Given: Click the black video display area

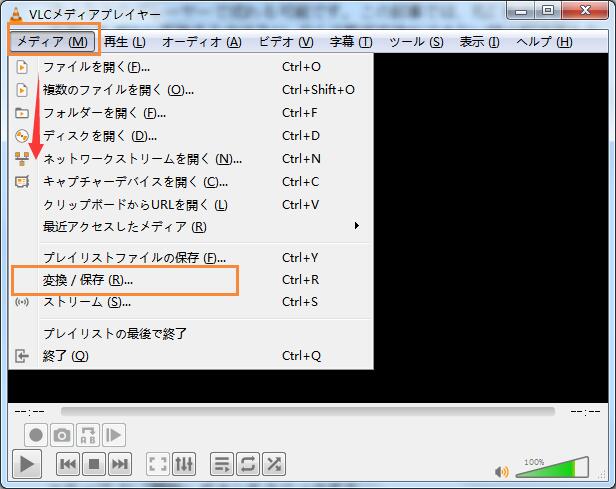Looking at the screenshot, I should 490,228.
